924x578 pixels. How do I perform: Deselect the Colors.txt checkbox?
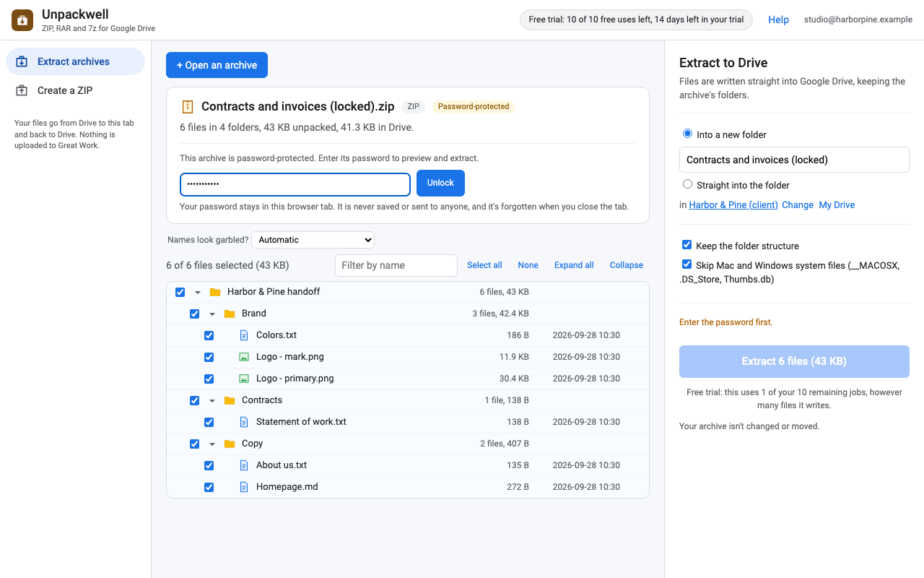209,335
